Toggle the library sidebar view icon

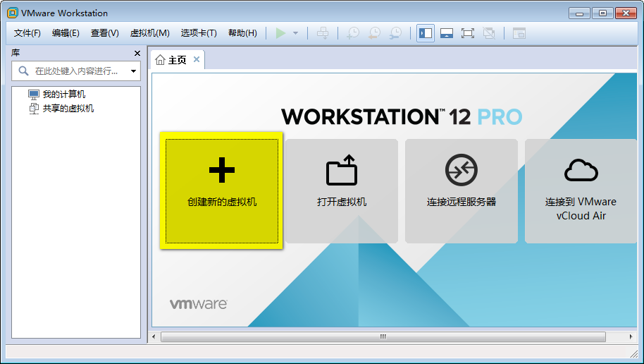click(x=426, y=33)
